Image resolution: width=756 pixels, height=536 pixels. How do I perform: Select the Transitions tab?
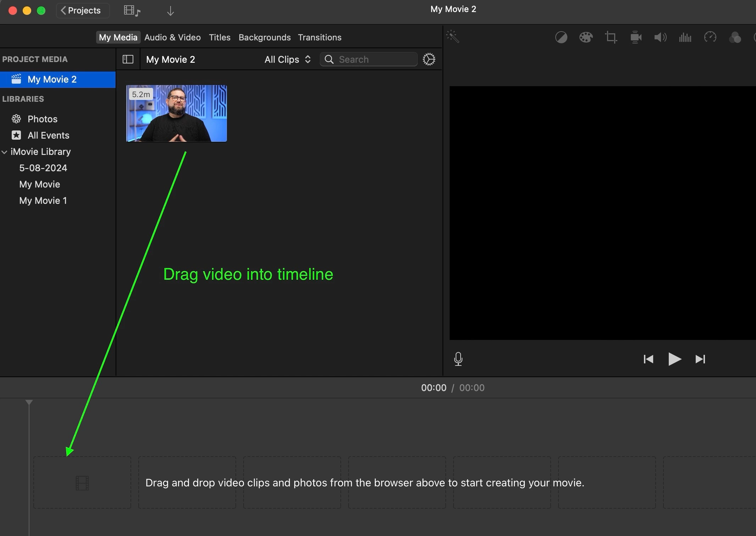(319, 37)
